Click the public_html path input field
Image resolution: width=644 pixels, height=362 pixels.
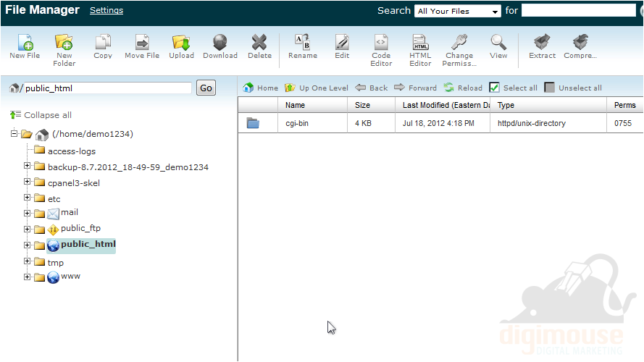tap(108, 88)
